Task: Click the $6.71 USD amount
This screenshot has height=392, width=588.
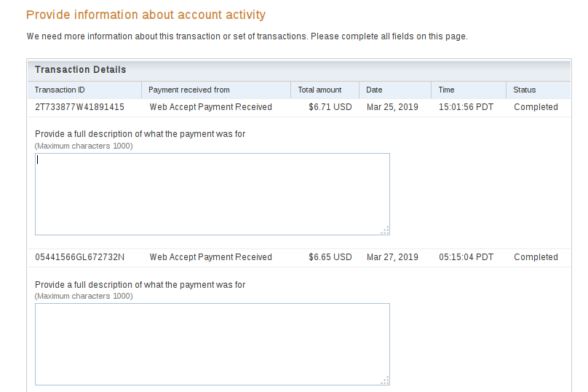Action: click(330, 107)
